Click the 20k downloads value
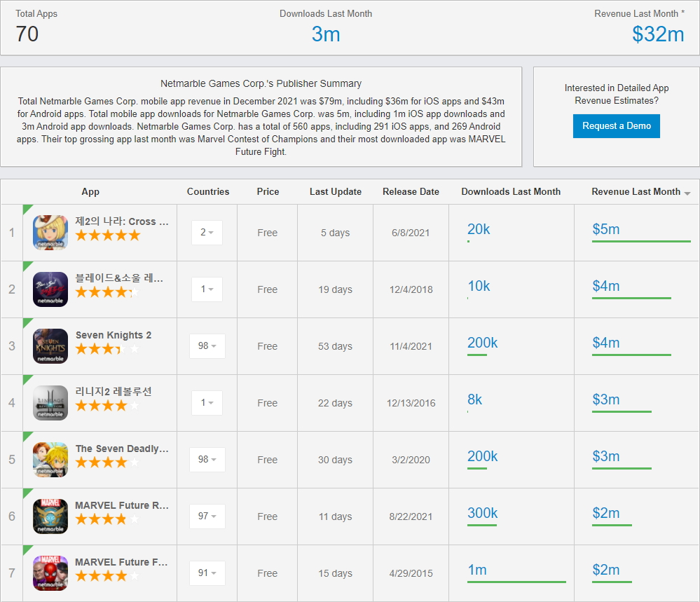 click(x=478, y=229)
